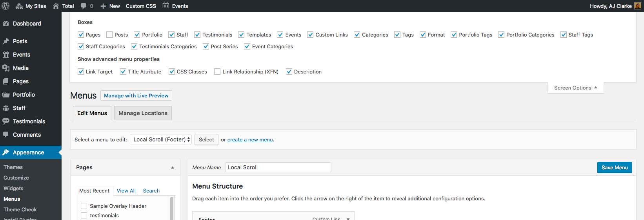Click the AJ Clarke user avatar
644x220 pixels.
tap(637, 6)
